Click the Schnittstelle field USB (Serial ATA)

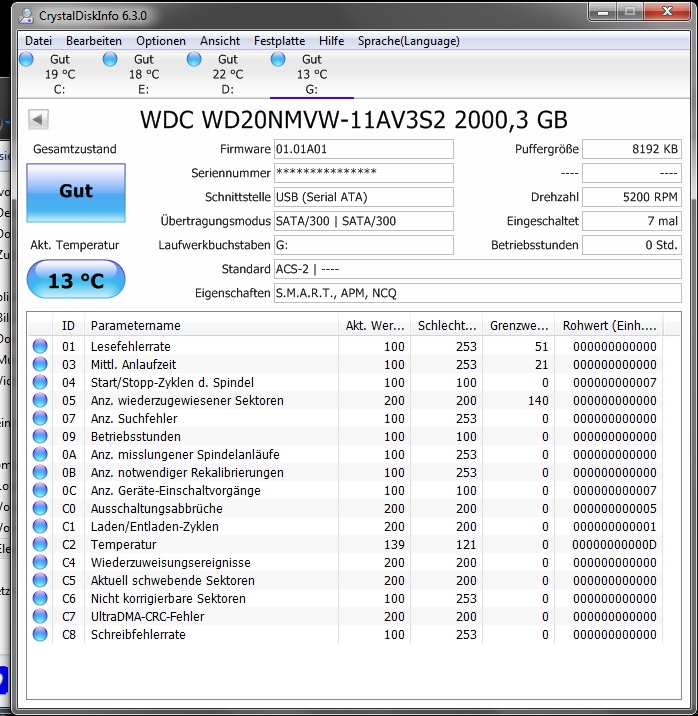click(x=364, y=197)
